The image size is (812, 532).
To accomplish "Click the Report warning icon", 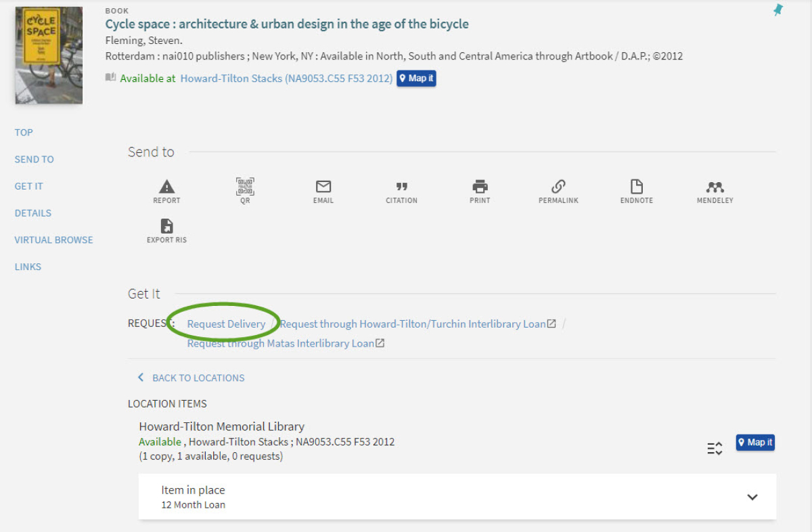I will pyautogui.click(x=166, y=187).
